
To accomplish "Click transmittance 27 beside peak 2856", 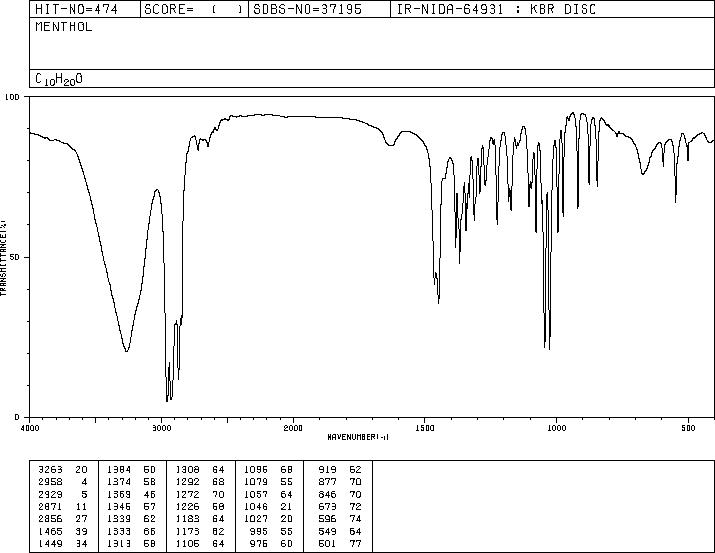I will pyautogui.click(x=81, y=519).
